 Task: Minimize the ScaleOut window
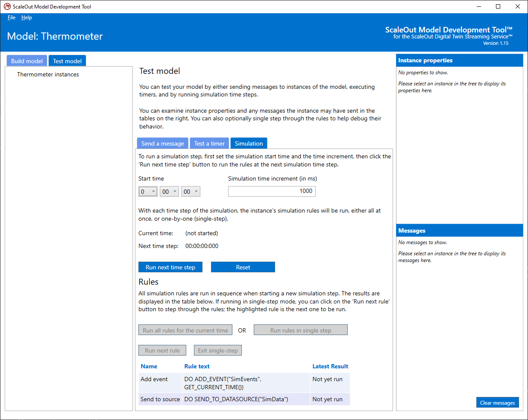(478, 6)
